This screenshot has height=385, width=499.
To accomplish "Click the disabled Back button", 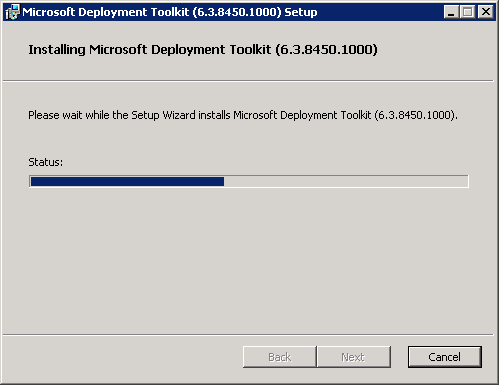I will [279, 357].
